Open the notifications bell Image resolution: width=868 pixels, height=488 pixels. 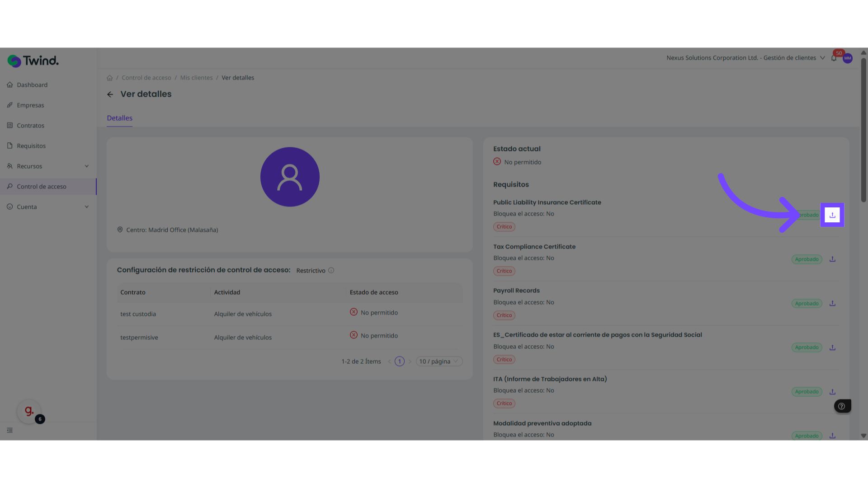[x=834, y=58]
